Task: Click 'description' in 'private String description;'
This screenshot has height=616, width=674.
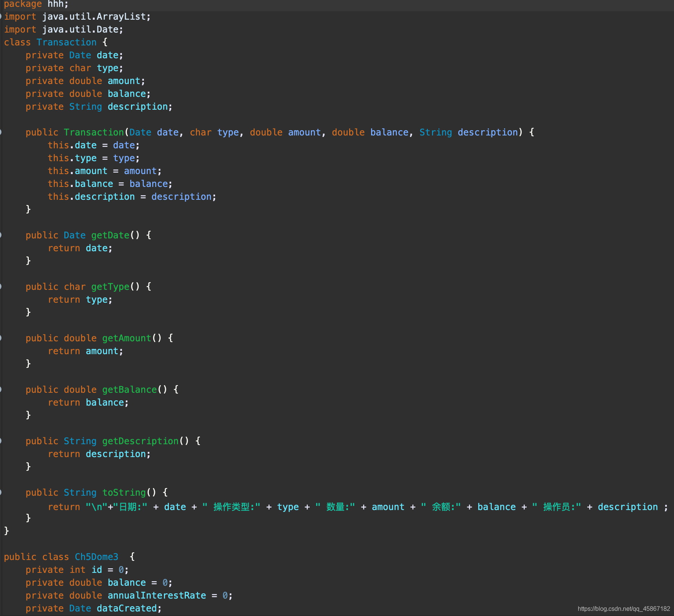Action: pos(138,107)
